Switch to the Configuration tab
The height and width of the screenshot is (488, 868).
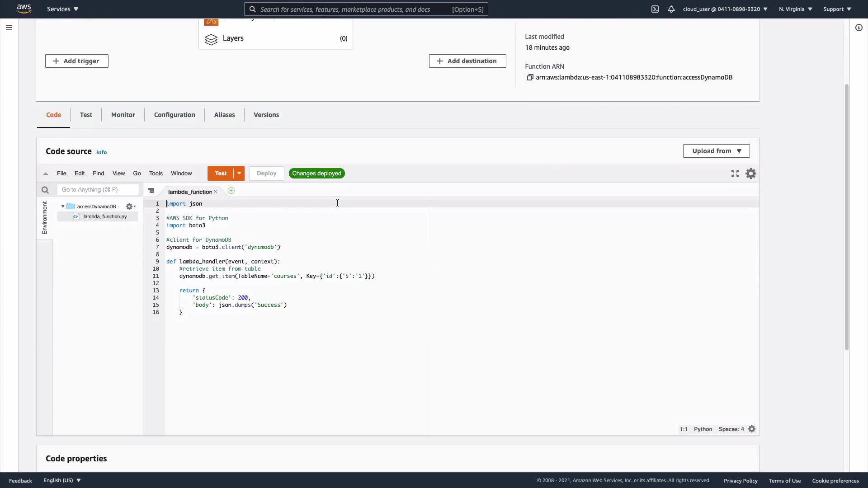[175, 115]
